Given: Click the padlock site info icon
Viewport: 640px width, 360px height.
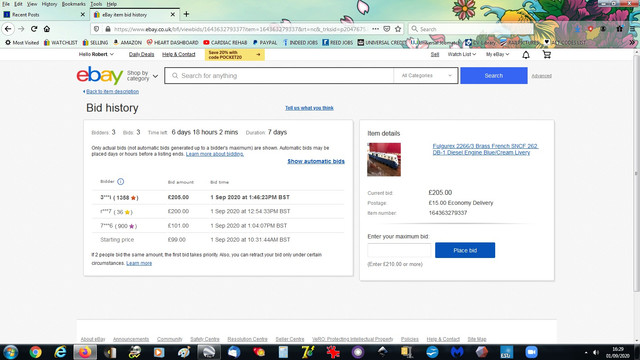Looking at the screenshot, I should click(x=108, y=29).
